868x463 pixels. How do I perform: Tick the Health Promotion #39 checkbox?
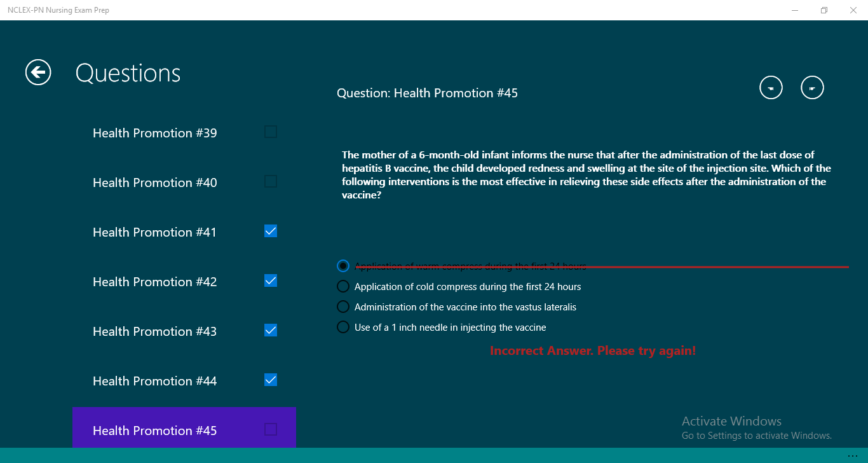click(271, 132)
